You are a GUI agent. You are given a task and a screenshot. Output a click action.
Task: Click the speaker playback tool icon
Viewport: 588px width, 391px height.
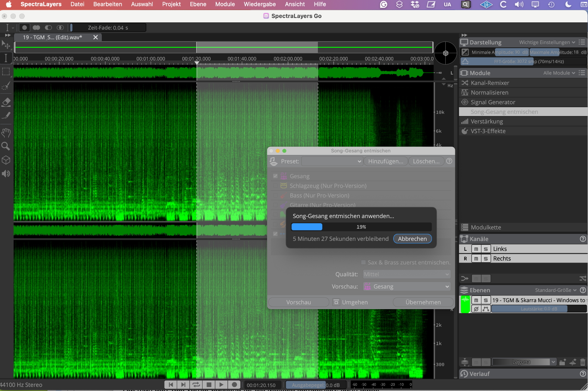click(x=6, y=174)
